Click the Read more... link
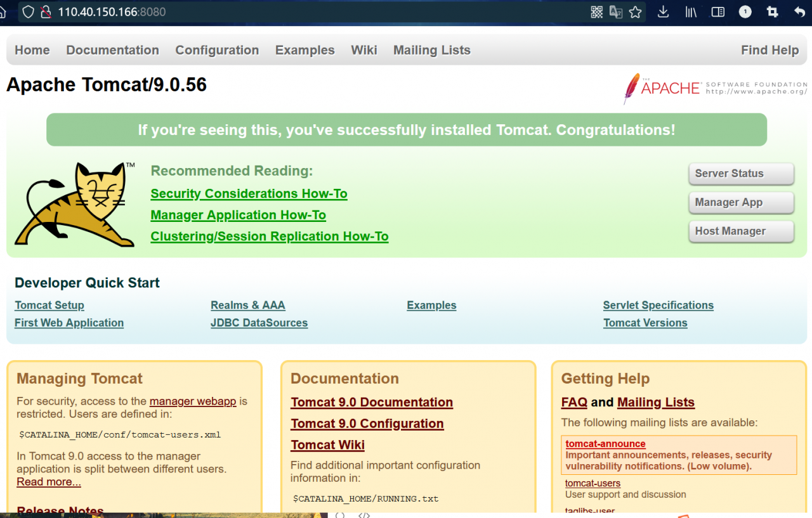 click(49, 482)
